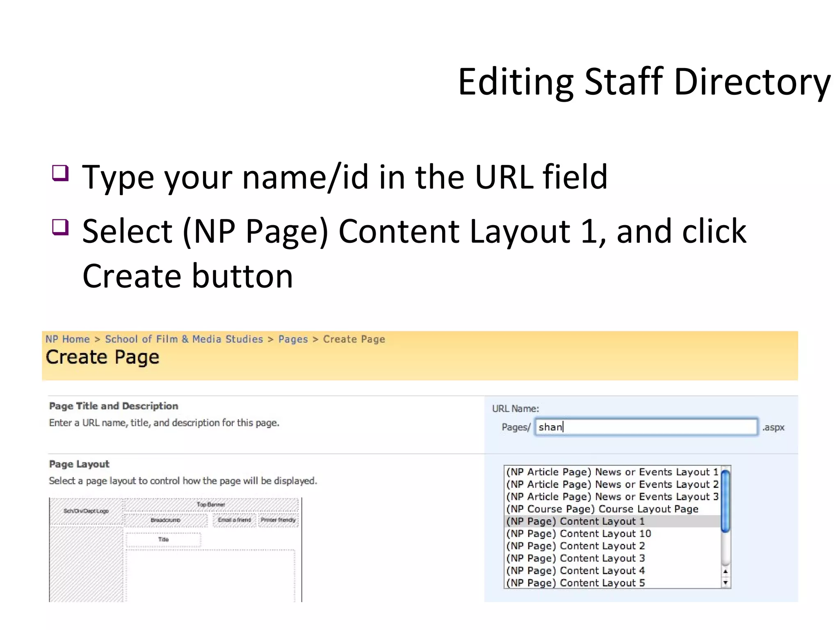Select (NP Page) Content Layout 1
The height and width of the screenshot is (630, 840).
[612, 521]
